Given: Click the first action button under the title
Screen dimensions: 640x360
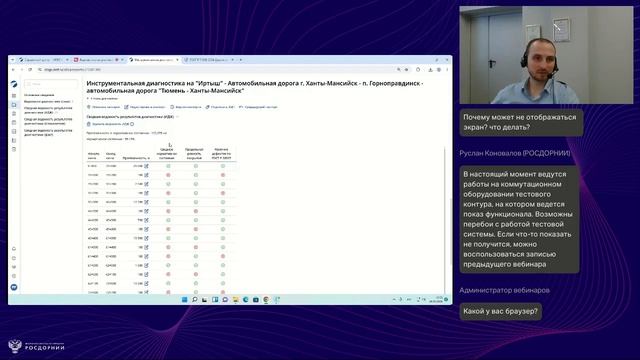Looking at the screenshot, I should click(x=103, y=107).
